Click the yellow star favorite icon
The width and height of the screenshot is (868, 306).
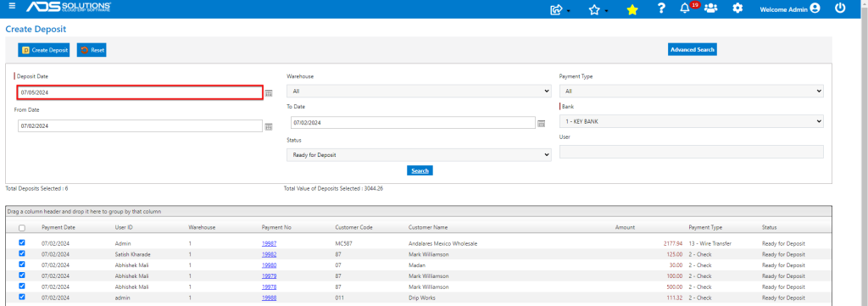tap(632, 9)
